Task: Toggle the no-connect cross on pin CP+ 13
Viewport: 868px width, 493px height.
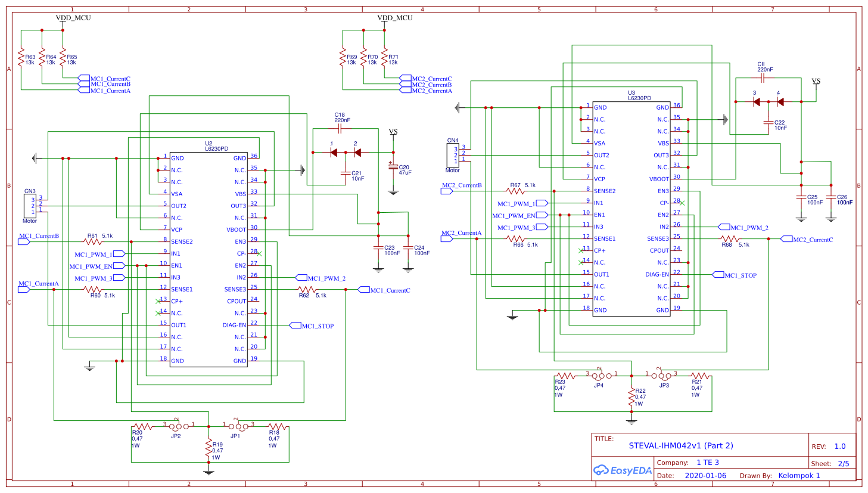Action: click(157, 301)
